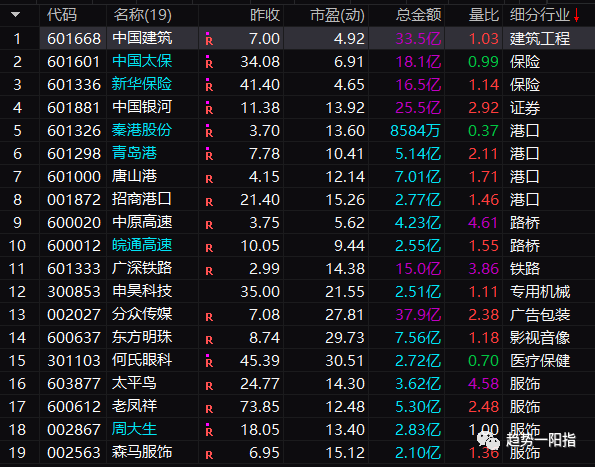The width and height of the screenshot is (595, 467).
Task: Click the R margin icon for 唐山港
Action: (209, 179)
